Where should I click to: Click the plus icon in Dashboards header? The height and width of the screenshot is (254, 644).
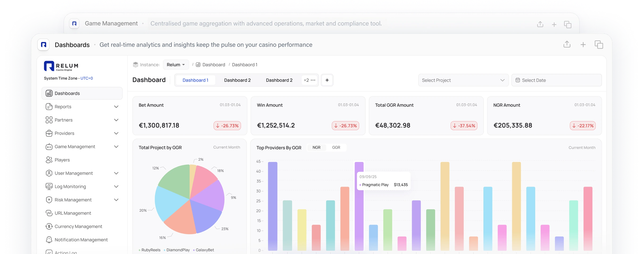[x=583, y=45]
